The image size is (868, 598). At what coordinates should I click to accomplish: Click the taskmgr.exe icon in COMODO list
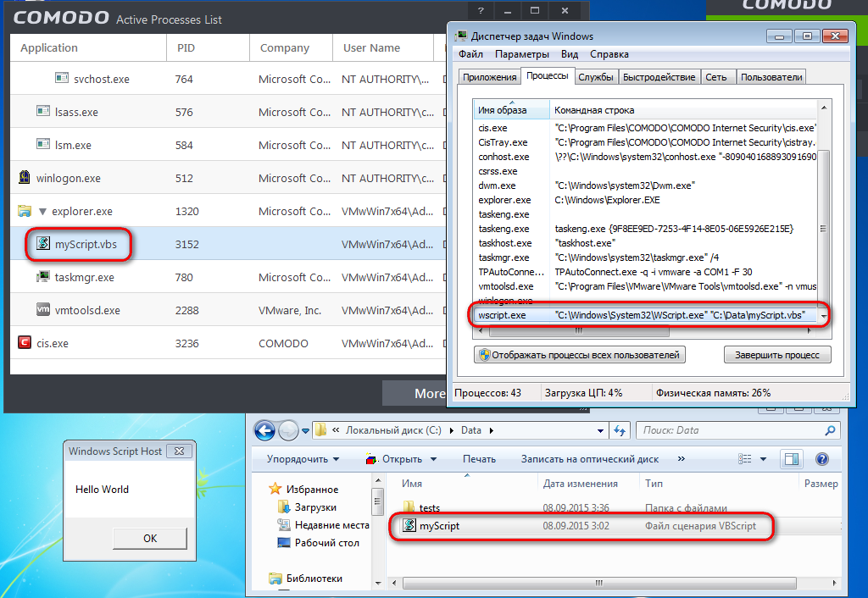tap(43, 276)
